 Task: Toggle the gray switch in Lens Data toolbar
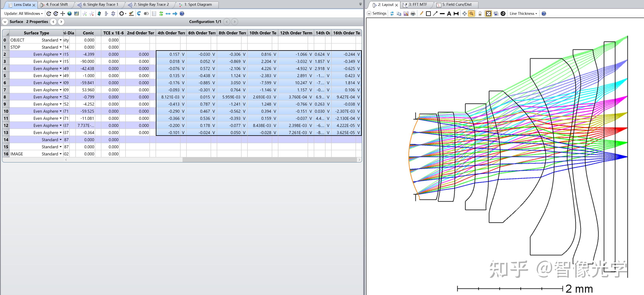pyautogui.click(x=146, y=14)
